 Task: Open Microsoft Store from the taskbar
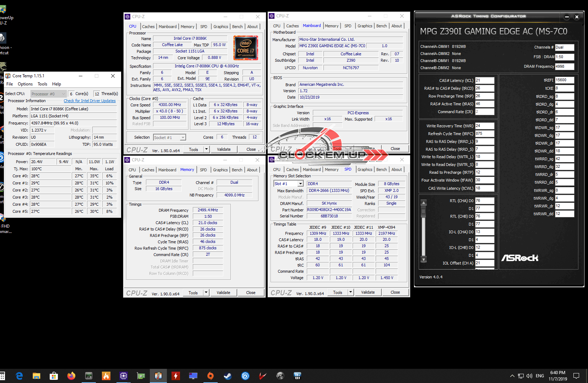[x=54, y=376]
